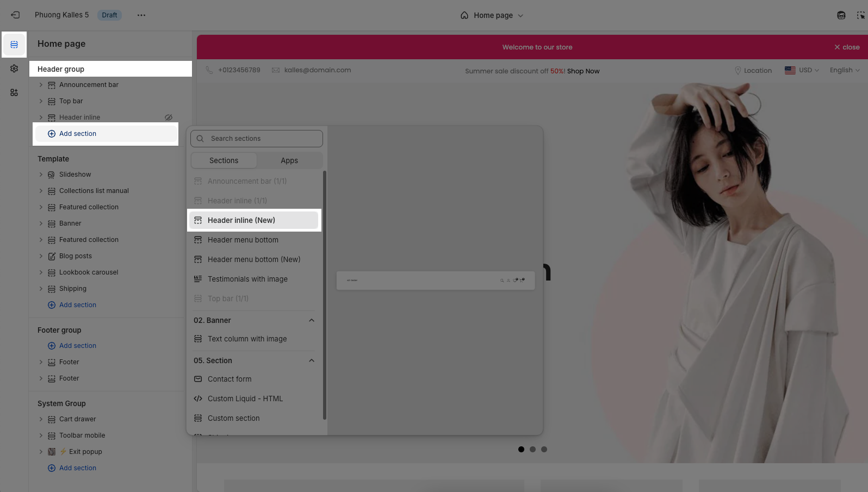Expand the Top bar tree item
This screenshot has width=868, height=492.
click(41, 101)
